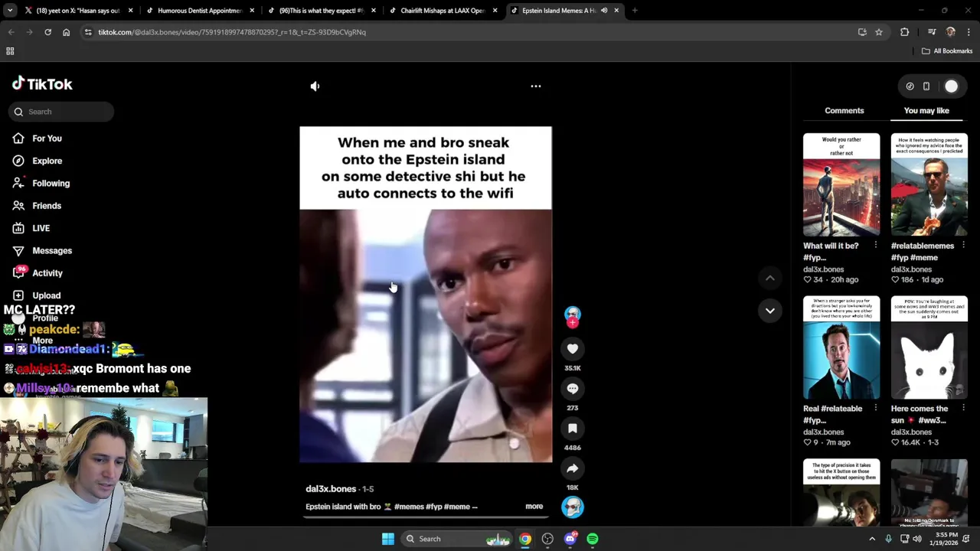This screenshot has width=980, height=551.
Task: Open the Windows Start menu
Action: click(388, 539)
